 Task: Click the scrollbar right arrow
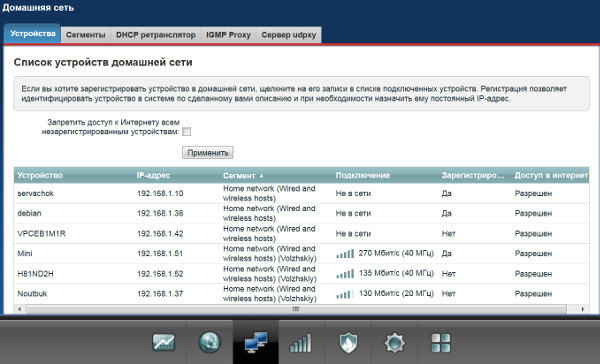tap(583, 309)
